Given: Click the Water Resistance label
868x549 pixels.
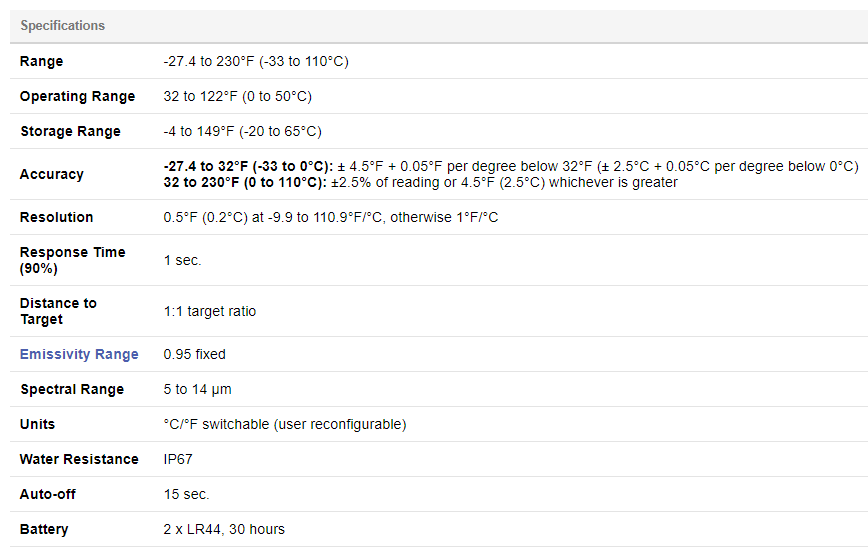Looking at the screenshot, I should pos(79,459).
